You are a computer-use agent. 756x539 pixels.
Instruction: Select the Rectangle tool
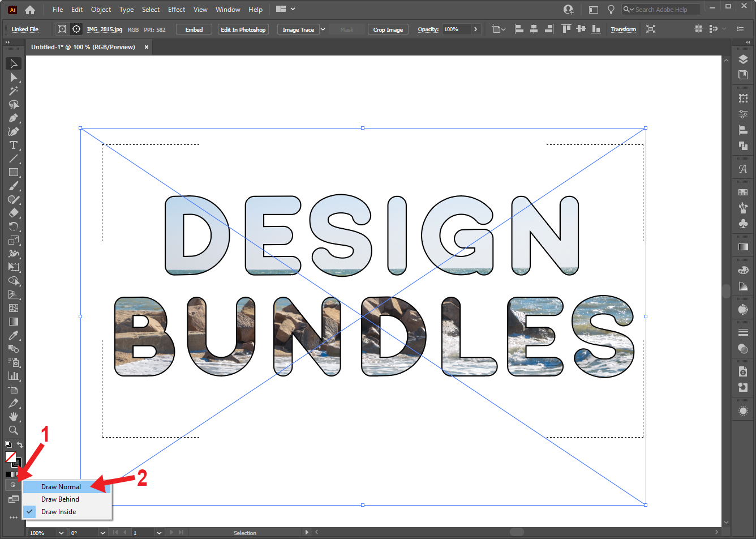click(x=14, y=173)
